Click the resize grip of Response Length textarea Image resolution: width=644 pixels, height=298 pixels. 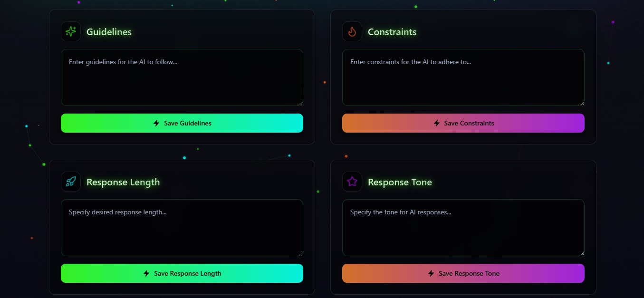point(300,253)
